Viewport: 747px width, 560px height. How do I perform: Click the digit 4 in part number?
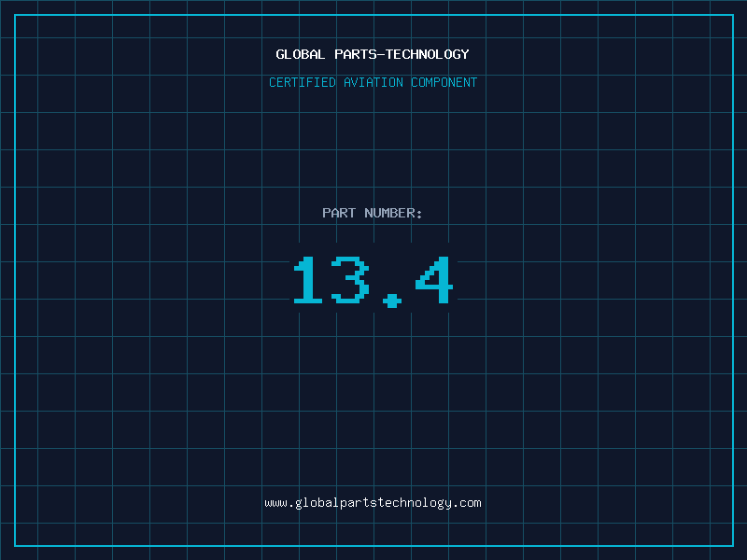coord(434,281)
